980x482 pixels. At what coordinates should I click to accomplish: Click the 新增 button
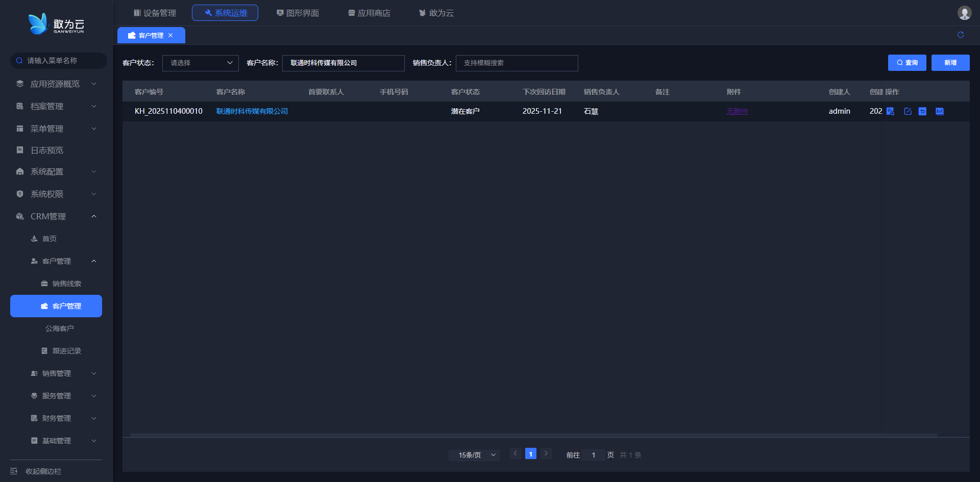pyautogui.click(x=950, y=63)
